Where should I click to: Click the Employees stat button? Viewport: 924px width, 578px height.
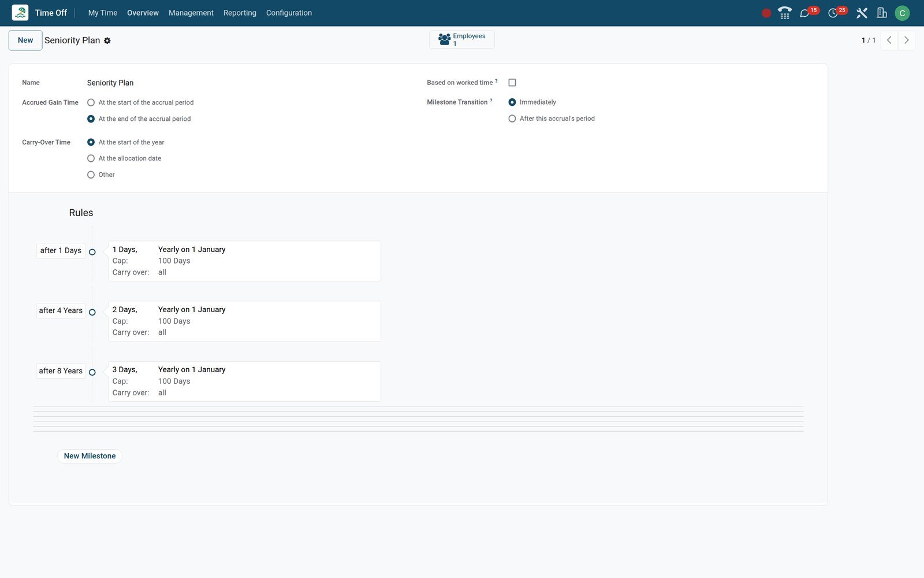coord(462,39)
